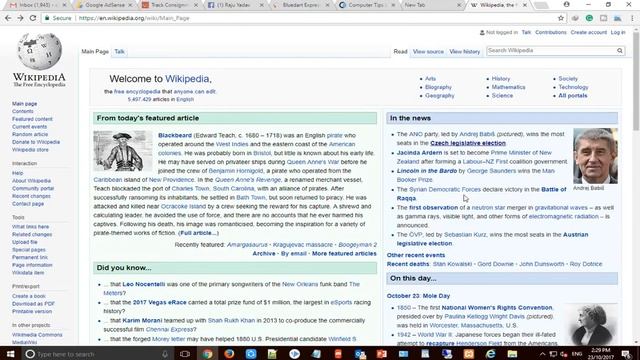This screenshot has width=640, height=360.
Task: Click What links here under Tools
Action: click(x=30, y=227)
